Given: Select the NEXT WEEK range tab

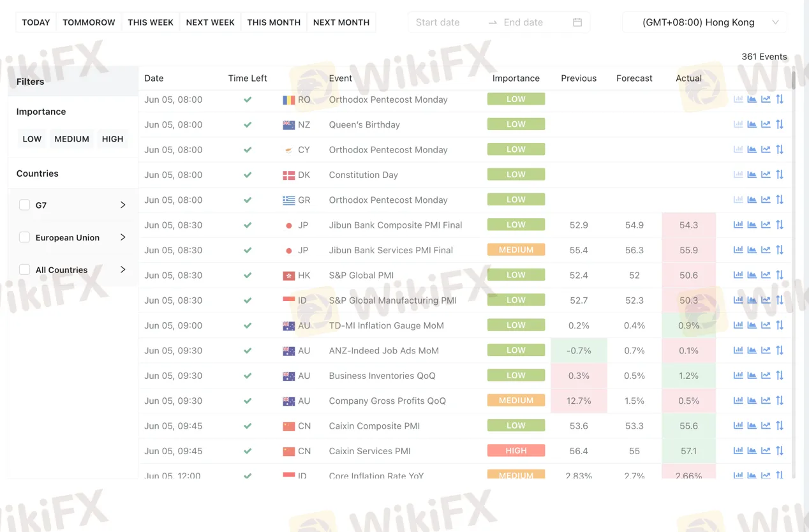Looking at the screenshot, I should coord(210,22).
